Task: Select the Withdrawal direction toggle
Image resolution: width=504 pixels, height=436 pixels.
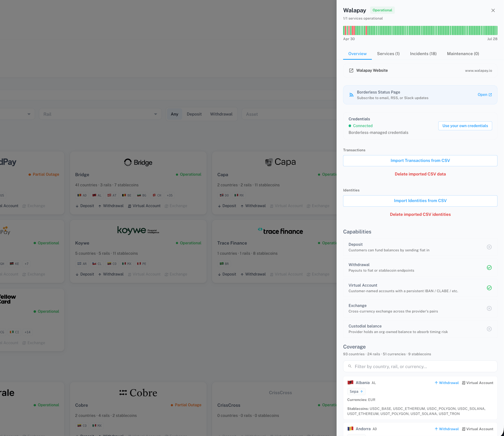Action: point(221,114)
